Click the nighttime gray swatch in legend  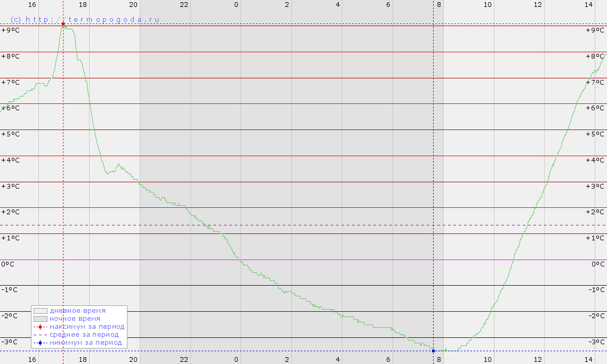40,319
